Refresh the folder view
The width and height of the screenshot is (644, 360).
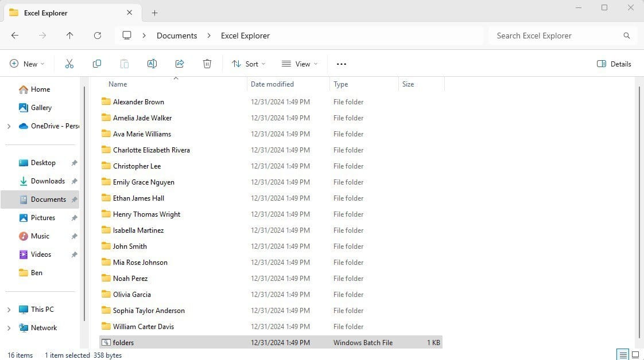click(x=98, y=36)
